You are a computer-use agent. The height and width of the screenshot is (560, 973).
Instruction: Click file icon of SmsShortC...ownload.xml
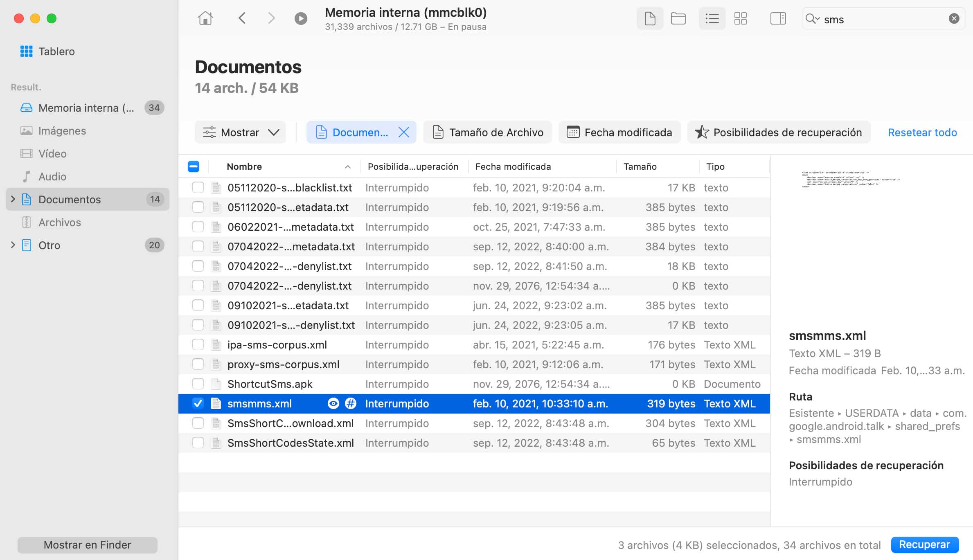pos(216,423)
